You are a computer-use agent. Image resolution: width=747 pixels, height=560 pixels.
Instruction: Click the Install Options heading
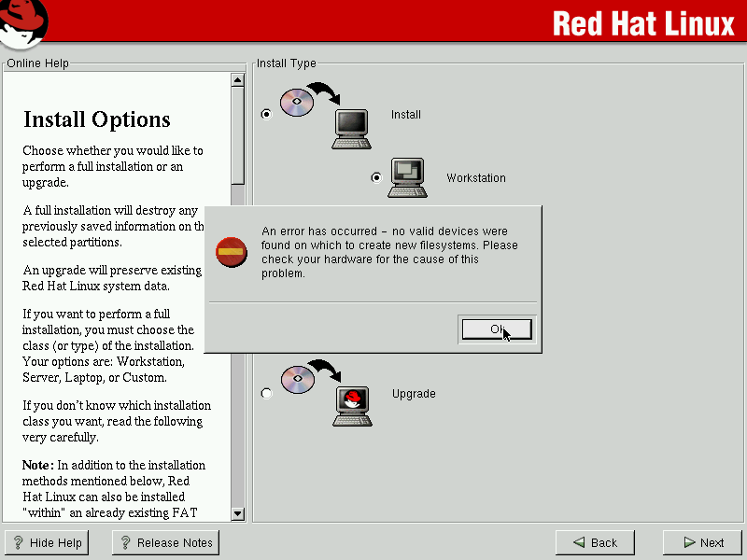(x=97, y=119)
